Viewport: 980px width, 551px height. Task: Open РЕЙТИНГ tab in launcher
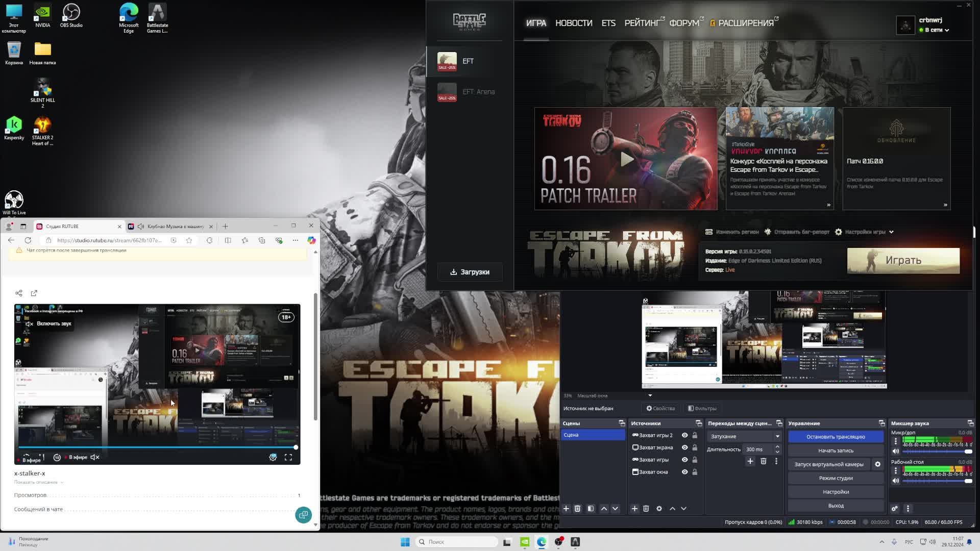(643, 23)
